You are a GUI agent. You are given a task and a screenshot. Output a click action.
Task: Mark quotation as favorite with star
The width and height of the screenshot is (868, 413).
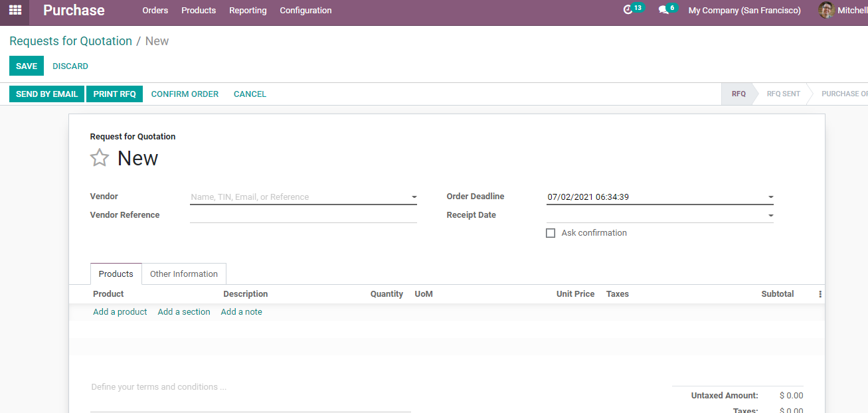[x=100, y=158]
